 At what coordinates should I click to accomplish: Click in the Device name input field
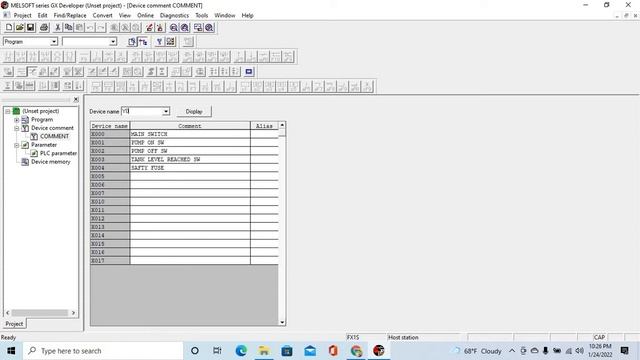pos(142,111)
